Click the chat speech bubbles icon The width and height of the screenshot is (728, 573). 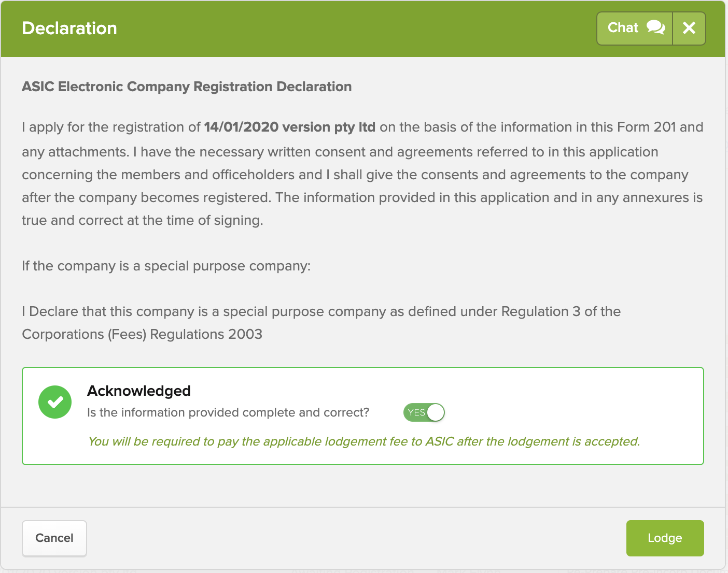(x=656, y=27)
